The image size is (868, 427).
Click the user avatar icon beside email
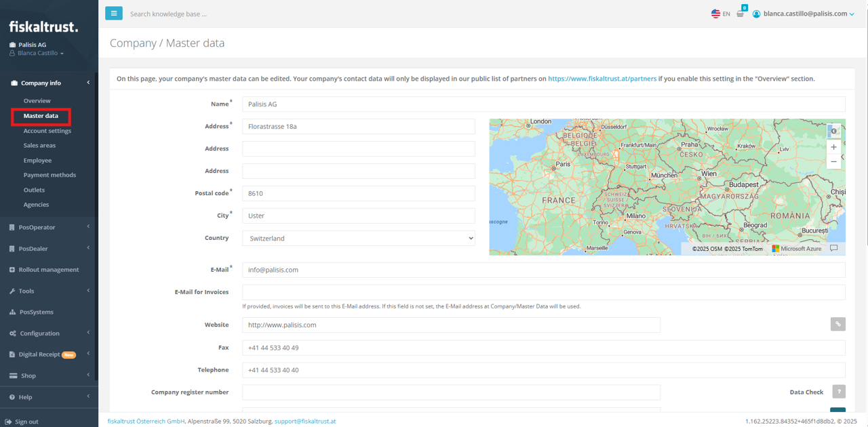(756, 14)
